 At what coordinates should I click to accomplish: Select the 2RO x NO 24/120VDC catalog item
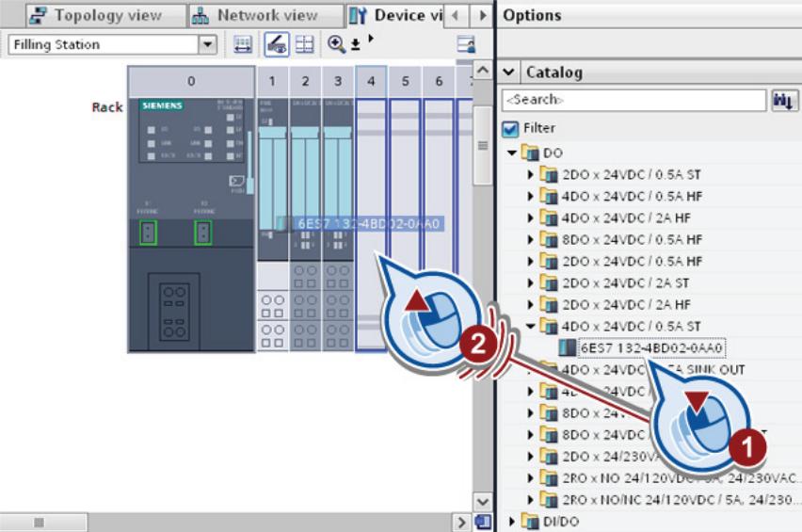point(681,478)
